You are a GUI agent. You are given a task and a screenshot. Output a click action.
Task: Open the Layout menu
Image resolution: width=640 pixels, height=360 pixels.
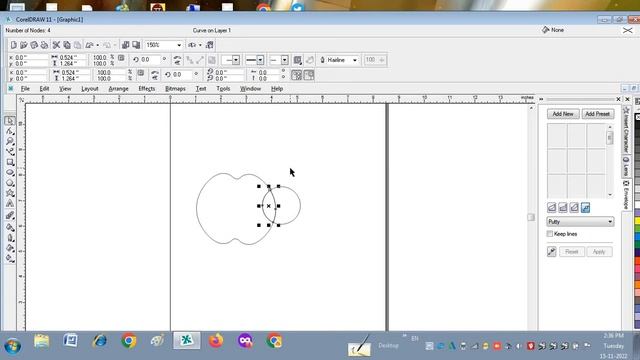click(x=90, y=89)
